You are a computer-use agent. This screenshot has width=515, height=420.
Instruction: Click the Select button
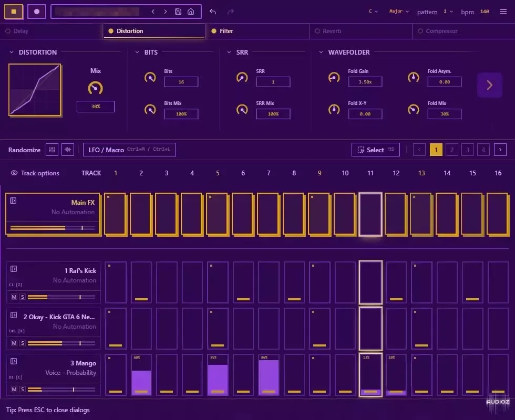pyautogui.click(x=375, y=150)
